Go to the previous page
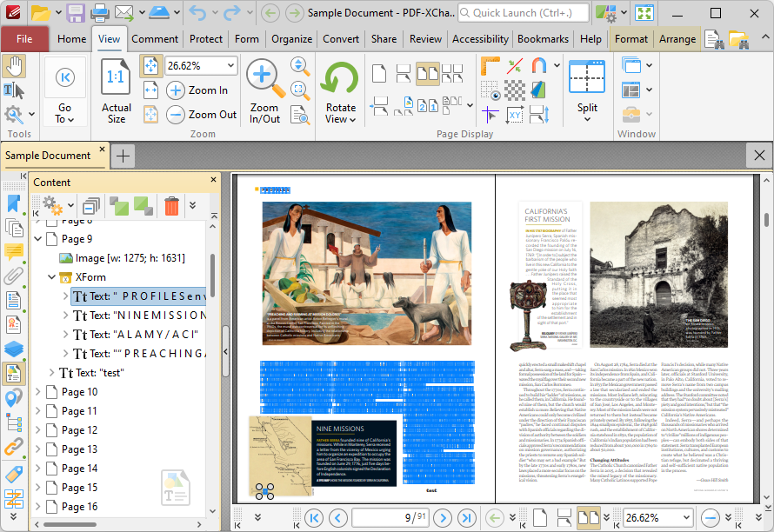Viewport: 774px width, 532px height. (338, 518)
